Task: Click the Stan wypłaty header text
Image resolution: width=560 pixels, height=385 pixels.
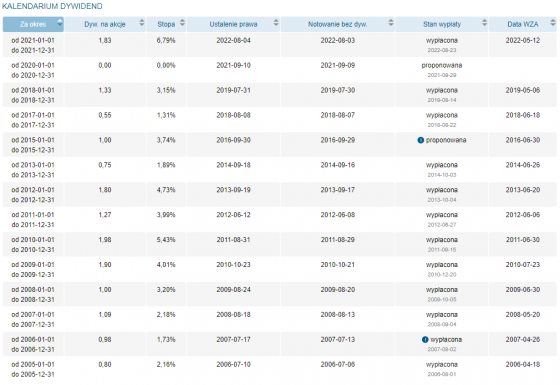Action: 442,24
